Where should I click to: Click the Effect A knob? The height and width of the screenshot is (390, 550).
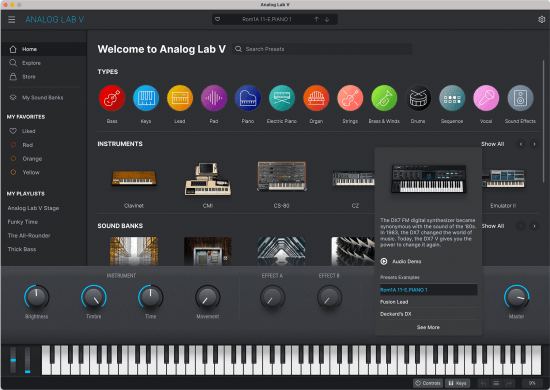(x=272, y=298)
